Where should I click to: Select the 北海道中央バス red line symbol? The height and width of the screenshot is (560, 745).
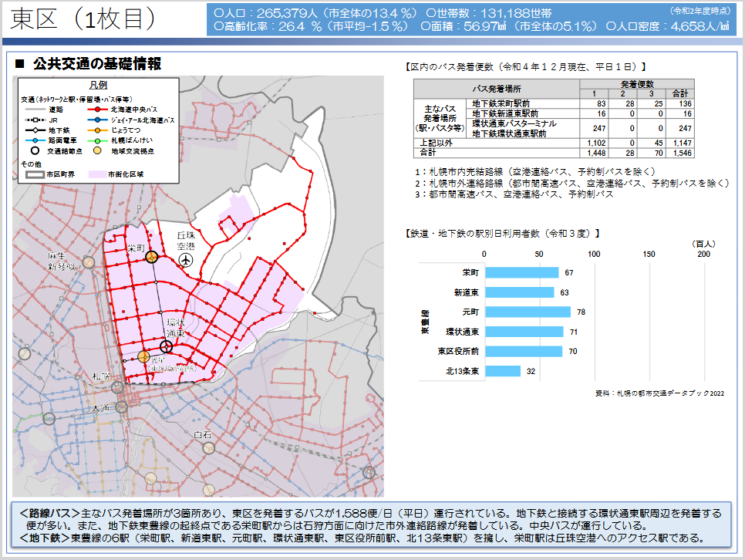coord(96,110)
